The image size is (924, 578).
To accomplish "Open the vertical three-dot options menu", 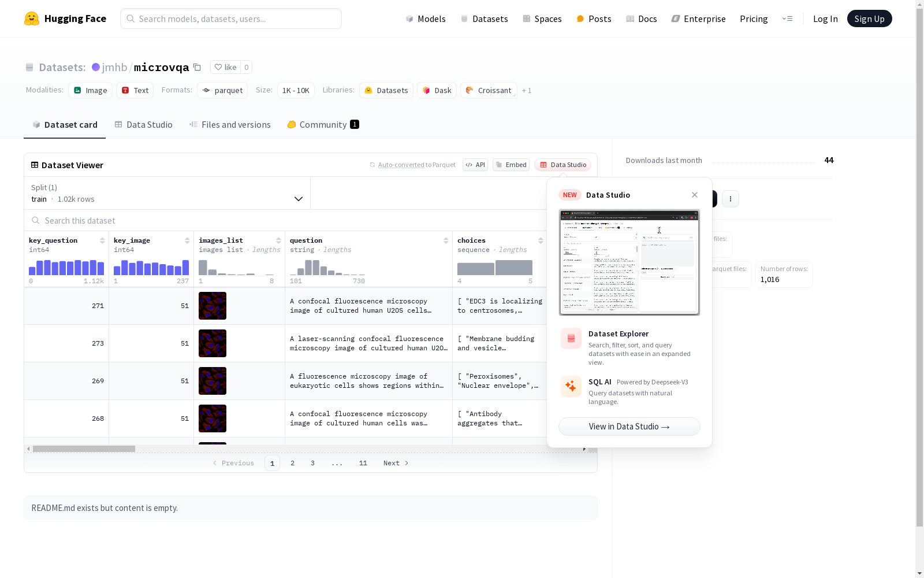I will [x=731, y=199].
